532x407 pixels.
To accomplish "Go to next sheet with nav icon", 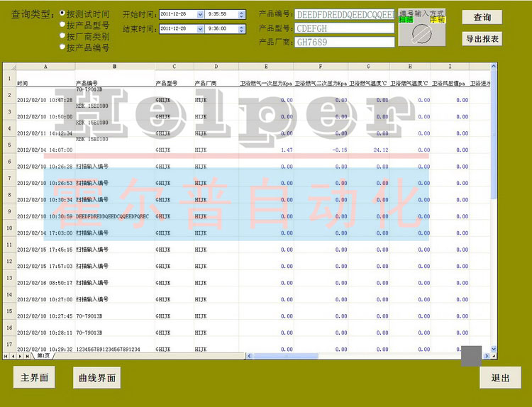I will point(20,356).
